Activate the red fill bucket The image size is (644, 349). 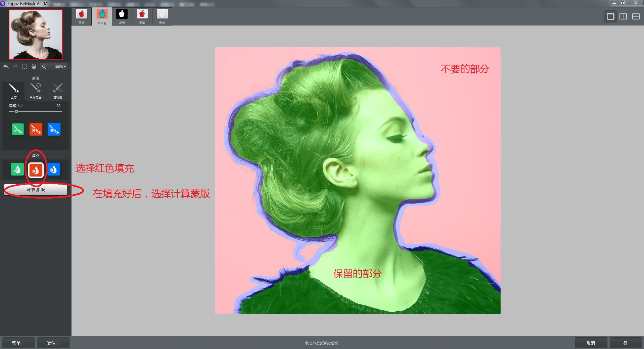point(35,169)
